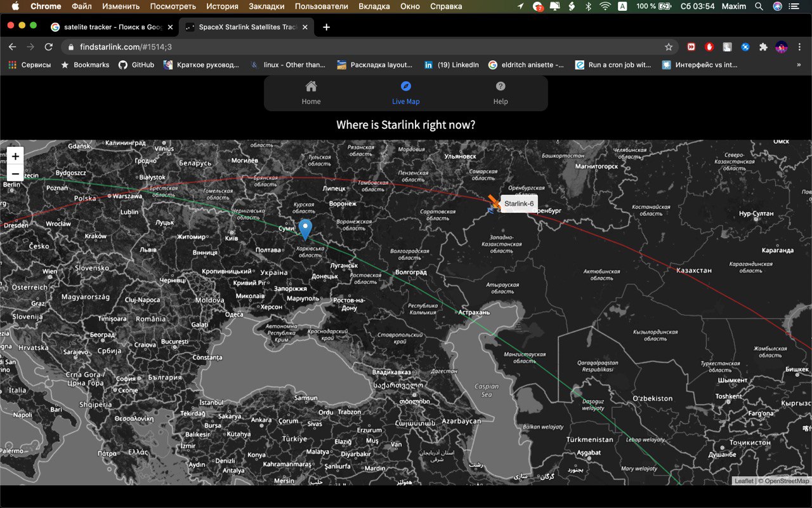Open the История menu
Viewport: 812px width, 508px height.
[222, 6]
